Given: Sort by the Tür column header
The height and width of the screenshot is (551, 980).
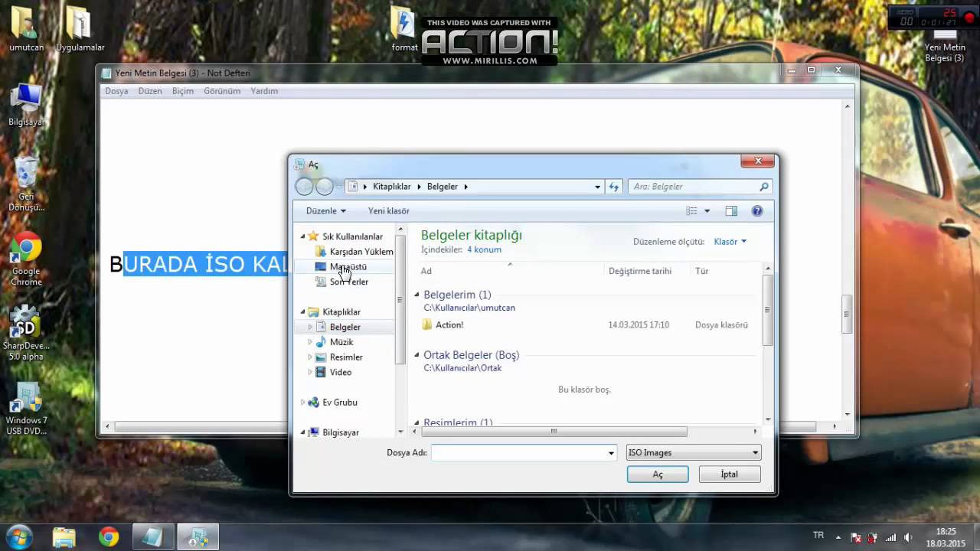Looking at the screenshot, I should (x=702, y=271).
